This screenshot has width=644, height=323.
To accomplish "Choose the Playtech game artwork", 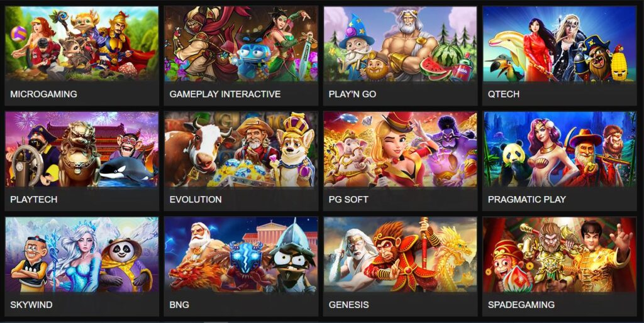I will coord(82,149).
